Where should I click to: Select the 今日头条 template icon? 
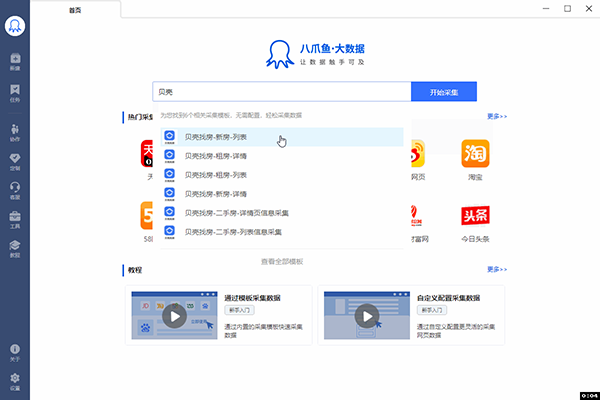tap(474, 218)
